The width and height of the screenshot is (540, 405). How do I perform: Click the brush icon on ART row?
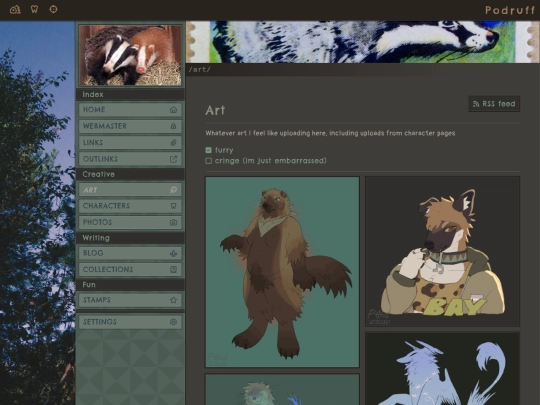(173, 190)
